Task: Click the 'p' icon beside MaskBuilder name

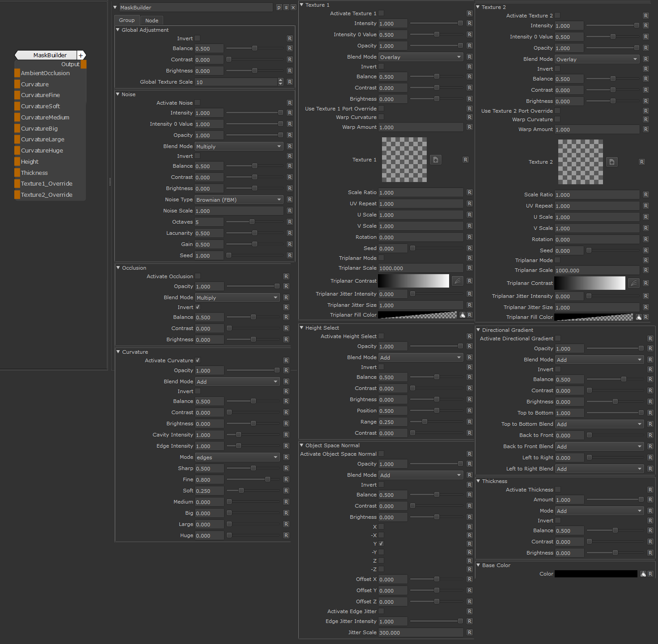Action: pos(279,8)
